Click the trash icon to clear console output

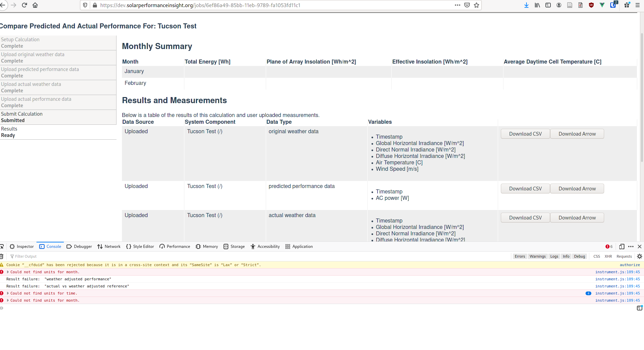click(2, 256)
